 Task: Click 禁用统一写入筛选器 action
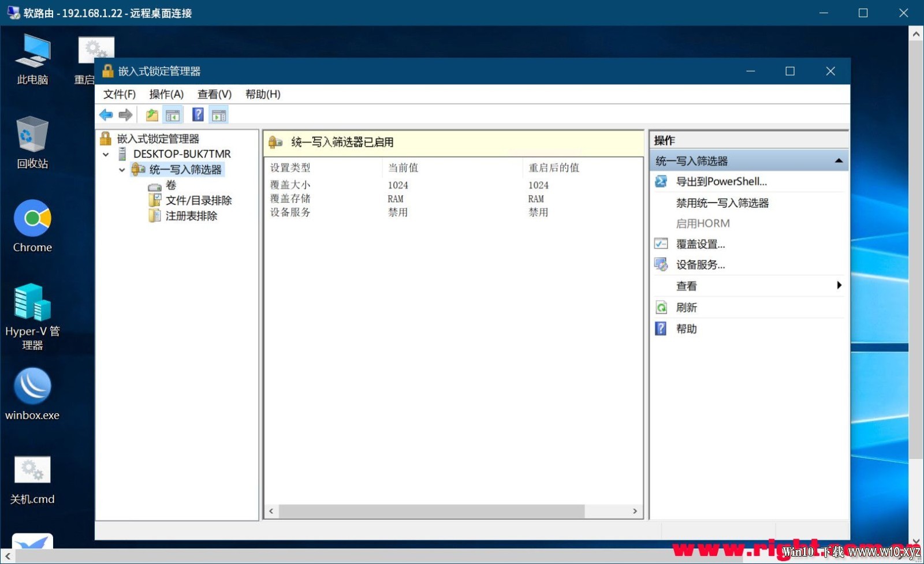[722, 203]
